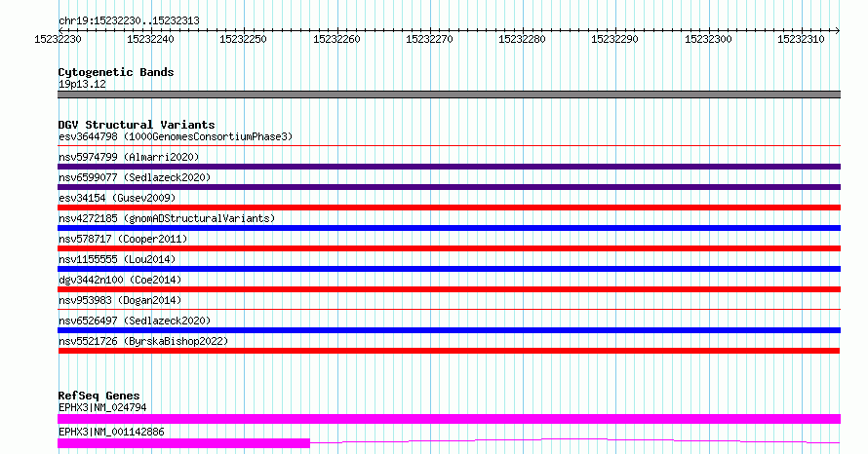Select the red dgv3442n100 variant bar
Screen dimensions: 868x454
tap(449, 289)
